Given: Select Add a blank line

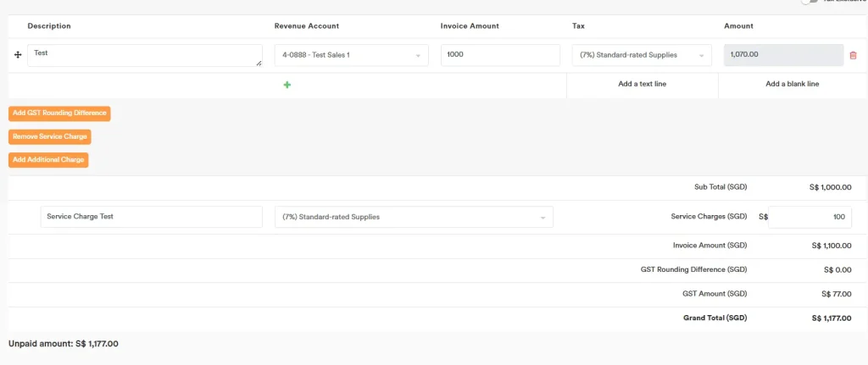Looking at the screenshot, I should (792, 84).
